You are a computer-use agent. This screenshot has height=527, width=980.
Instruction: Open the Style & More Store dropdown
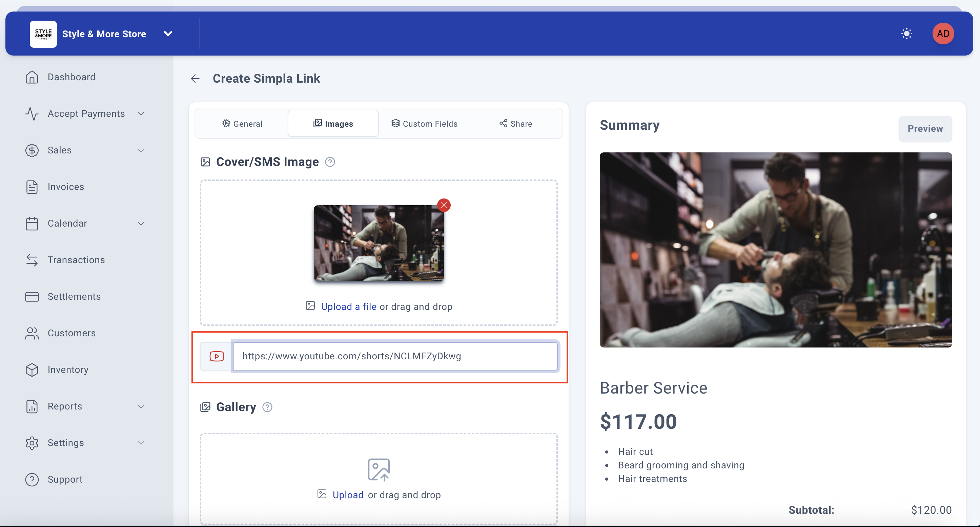click(168, 34)
